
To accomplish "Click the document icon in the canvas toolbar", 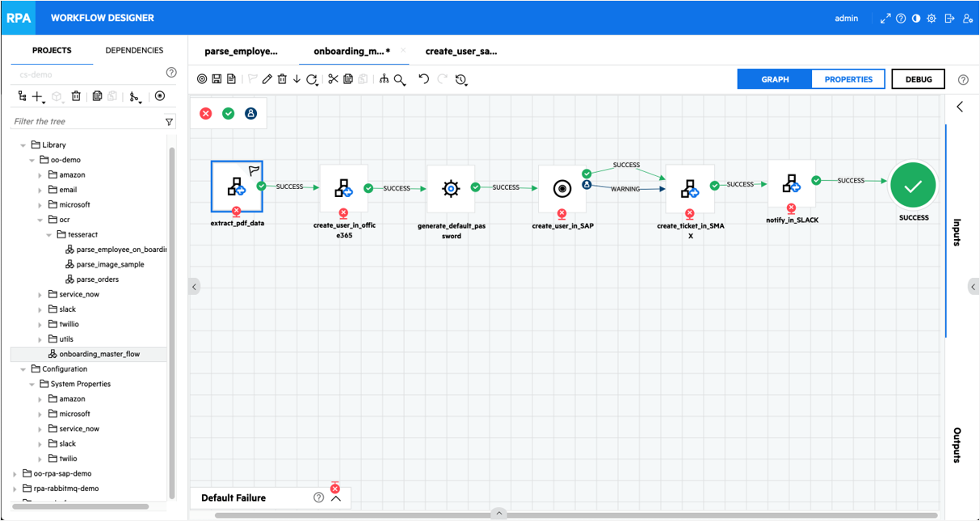I will pyautogui.click(x=231, y=79).
